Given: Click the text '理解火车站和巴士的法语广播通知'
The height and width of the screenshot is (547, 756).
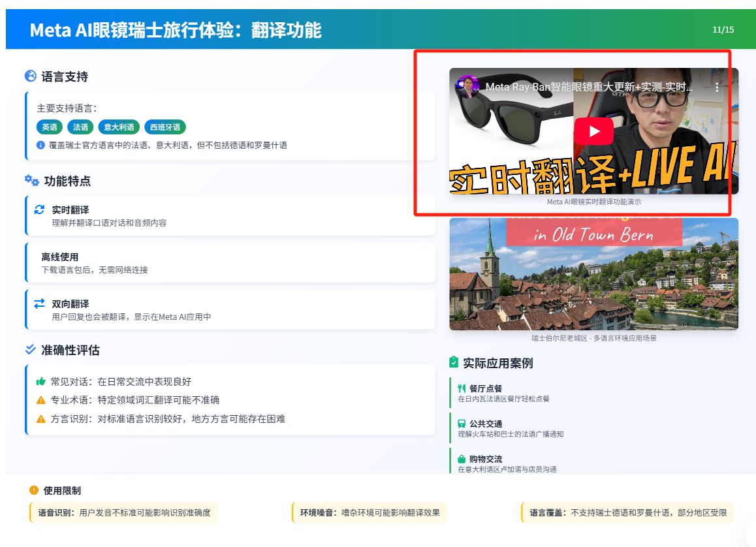Looking at the screenshot, I should pos(511,434).
